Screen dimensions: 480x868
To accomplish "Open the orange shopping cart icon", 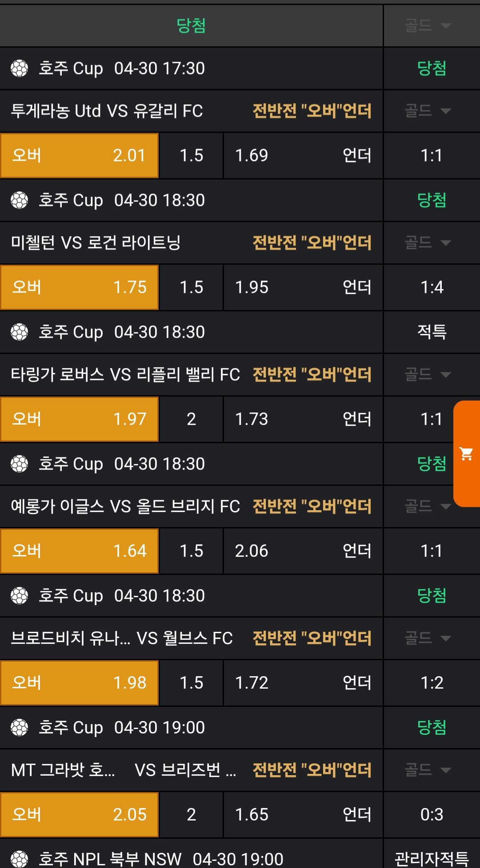I will pos(466,454).
